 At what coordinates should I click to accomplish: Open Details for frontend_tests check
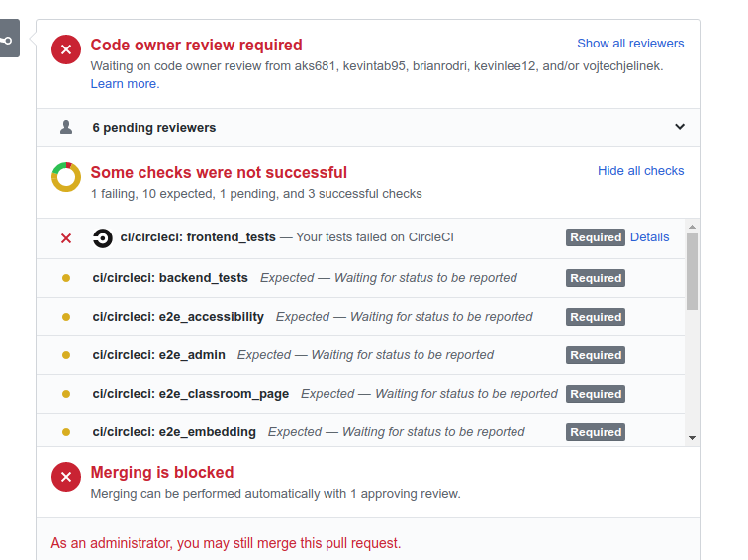649,237
